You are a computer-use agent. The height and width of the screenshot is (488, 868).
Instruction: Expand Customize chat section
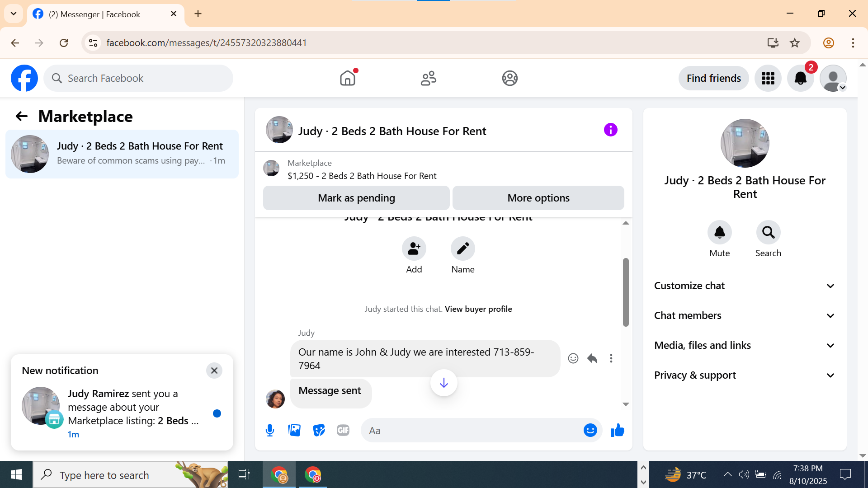pyautogui.click(x=744, y=286)
